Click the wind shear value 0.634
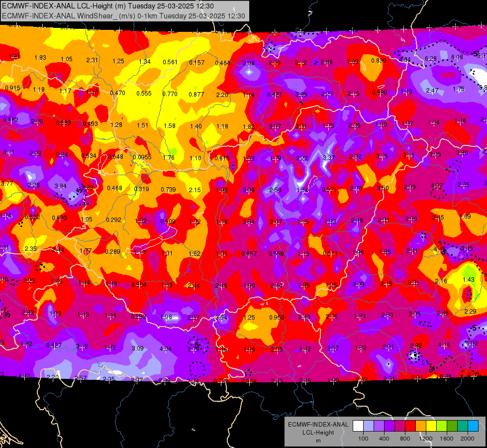 (89, 155)
